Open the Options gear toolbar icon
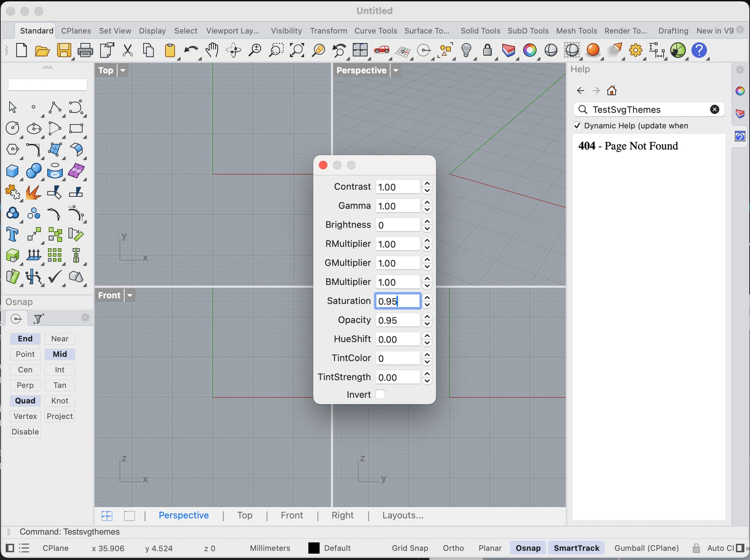Viewport: 750px width, 560px height. 636,50
